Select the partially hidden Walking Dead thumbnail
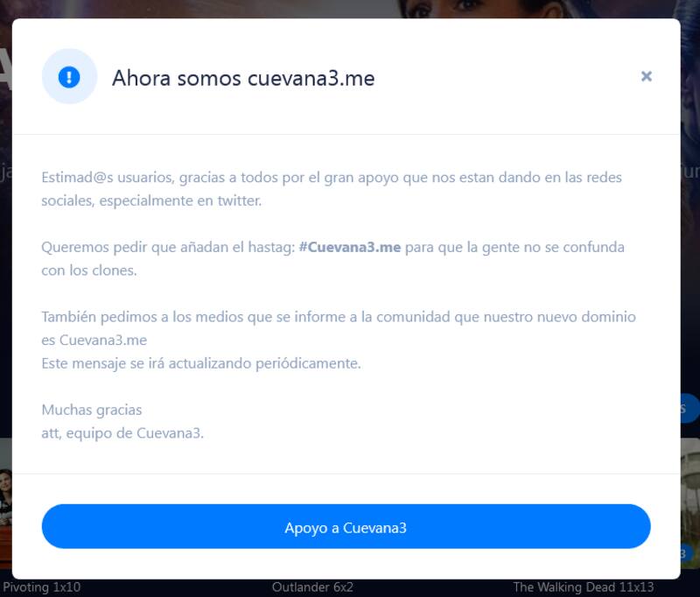This screenshot has width=700, height=597. pos(690,504)
